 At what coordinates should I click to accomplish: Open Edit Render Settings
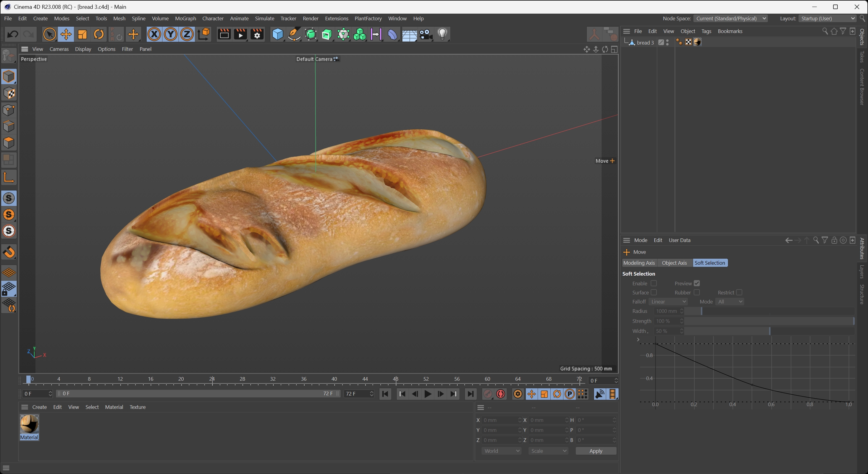coord(257,34)
